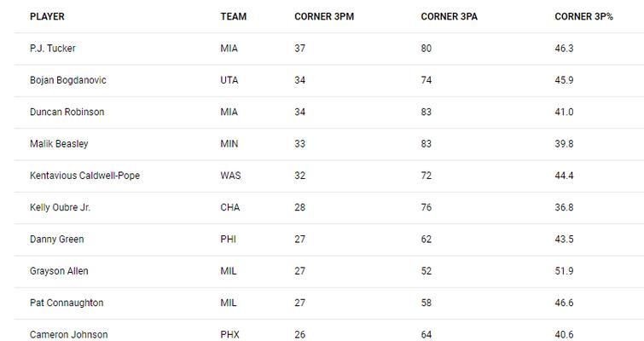This screenshot has width=644, height=341.
Task: Sort by the PLAYER column header
Action: pos(47,16)
